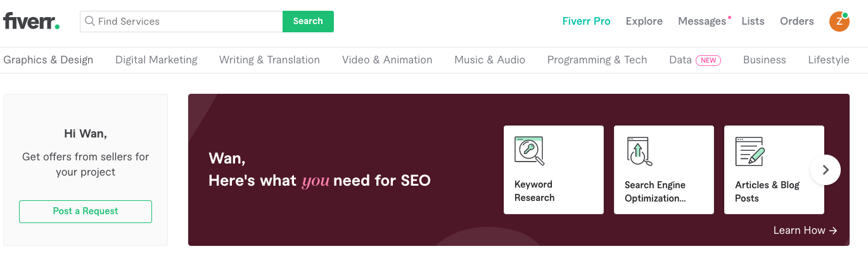Click the Post a Request button
This screenshot has height=263, width=868.
point(86,211)
